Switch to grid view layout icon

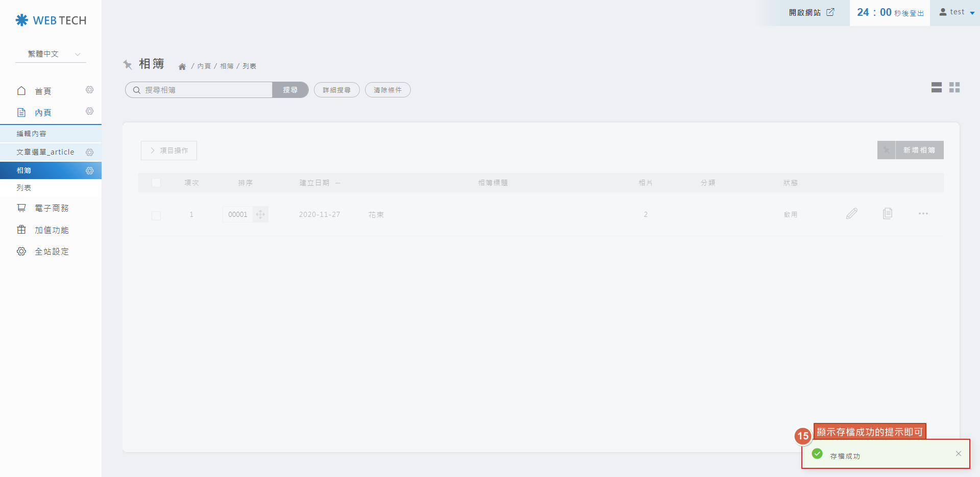(x=954, y=87)
